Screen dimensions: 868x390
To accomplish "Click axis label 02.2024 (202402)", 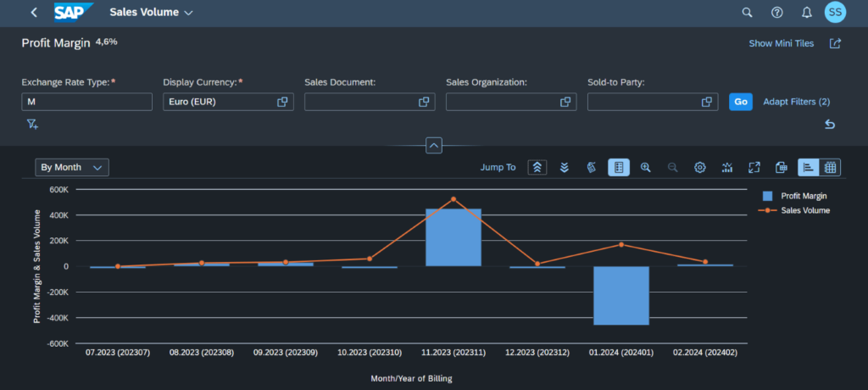I will (704, 353).
